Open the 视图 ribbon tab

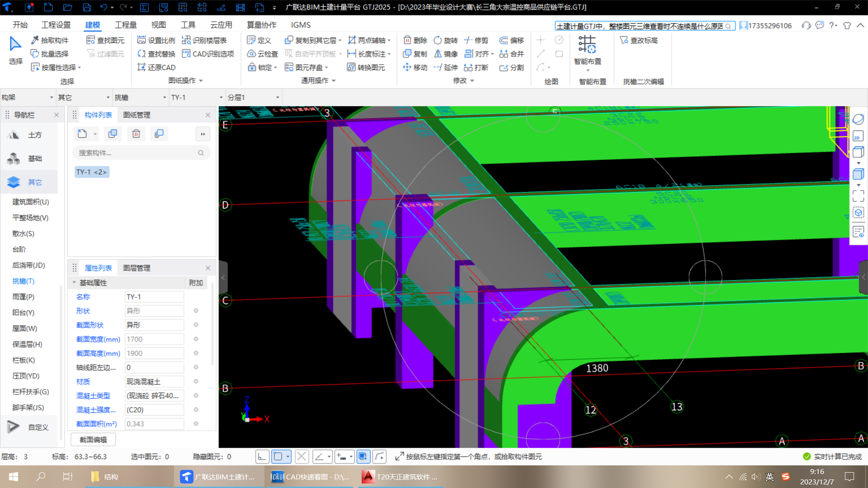[158, 25]
